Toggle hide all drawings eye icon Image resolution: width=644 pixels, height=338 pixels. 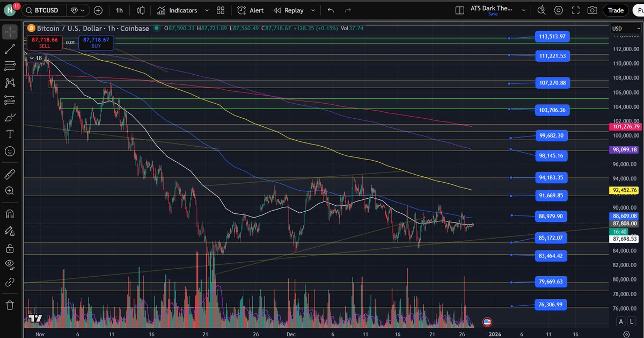tap(10, 264)
